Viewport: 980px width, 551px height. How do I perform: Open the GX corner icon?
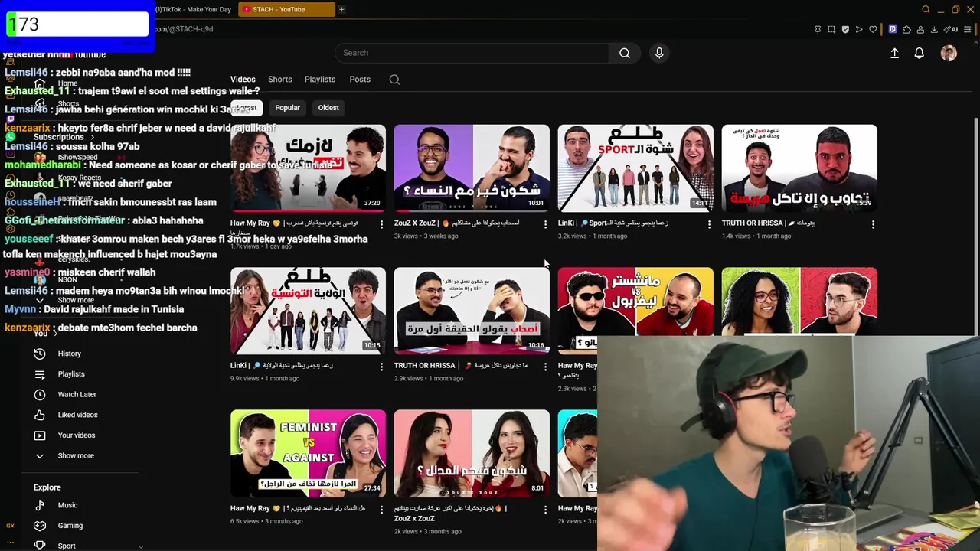(10, 526)
